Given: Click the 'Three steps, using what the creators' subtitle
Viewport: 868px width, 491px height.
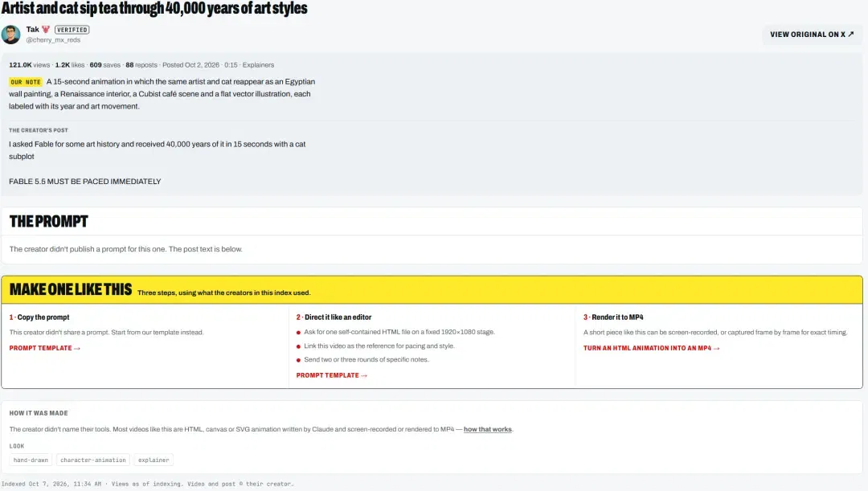Looking at the screenshot, I should 224,293.
